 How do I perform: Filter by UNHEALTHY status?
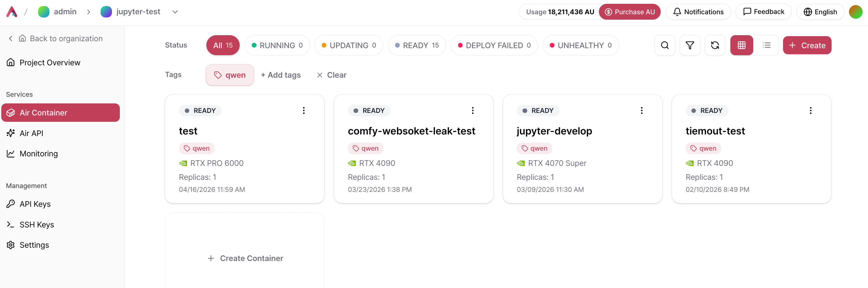click(580, 45)
